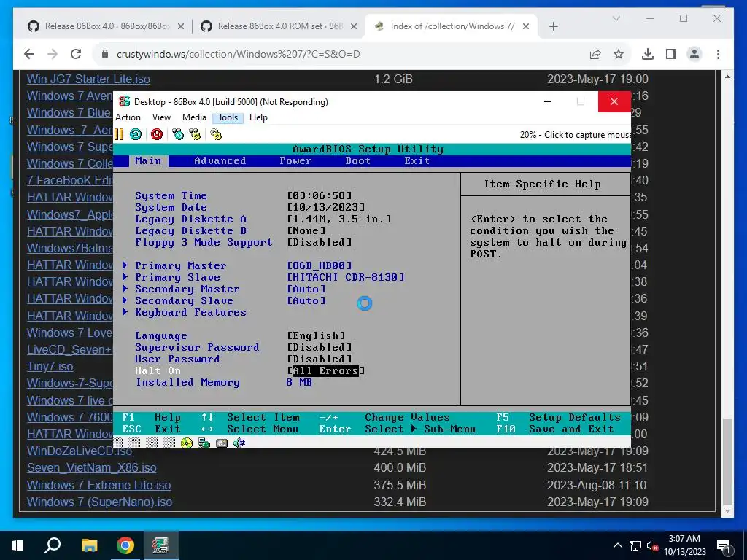The height and width of the screenshot is (560, 747).
Task: Pause the 86Box emulation with the pause icon
Action: 119,134
